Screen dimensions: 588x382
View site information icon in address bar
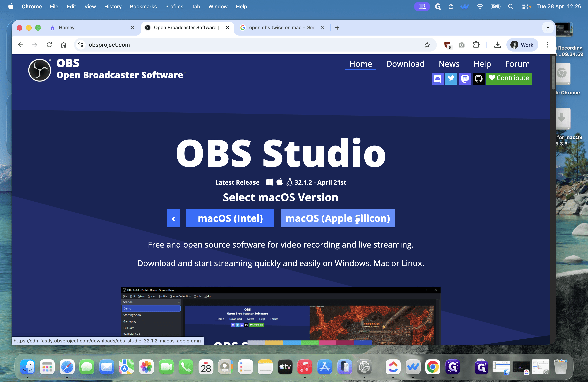point(81,45)
